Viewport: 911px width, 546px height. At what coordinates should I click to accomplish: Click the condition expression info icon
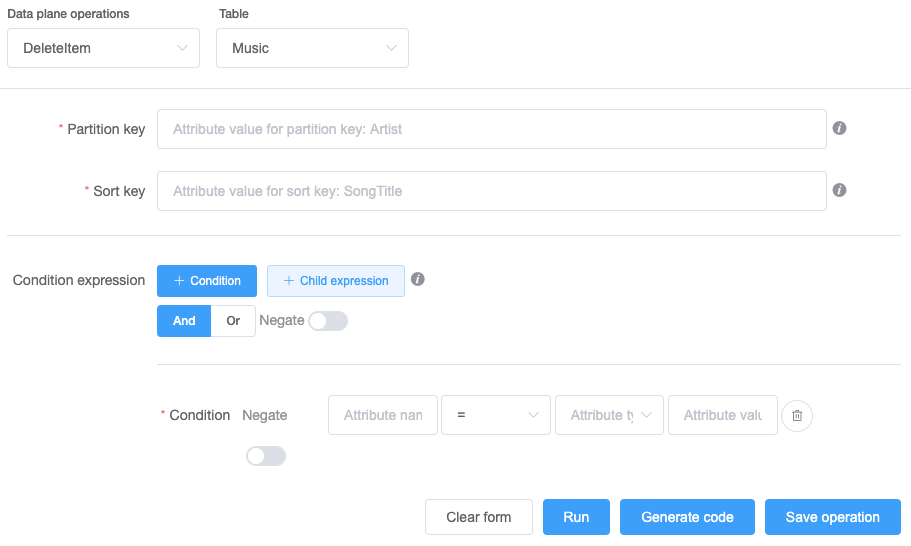[x=418, y=280]
